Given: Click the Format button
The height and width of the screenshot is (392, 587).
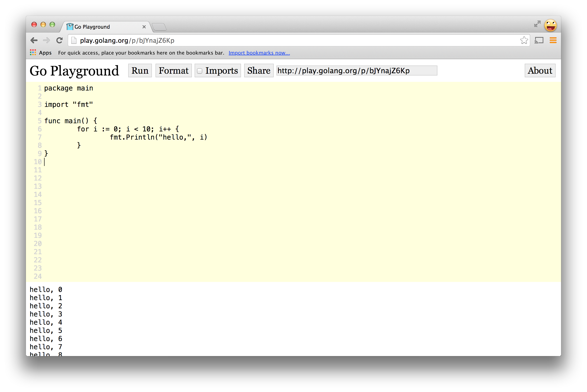Looking at the screenshot, I should click(173, 71).
